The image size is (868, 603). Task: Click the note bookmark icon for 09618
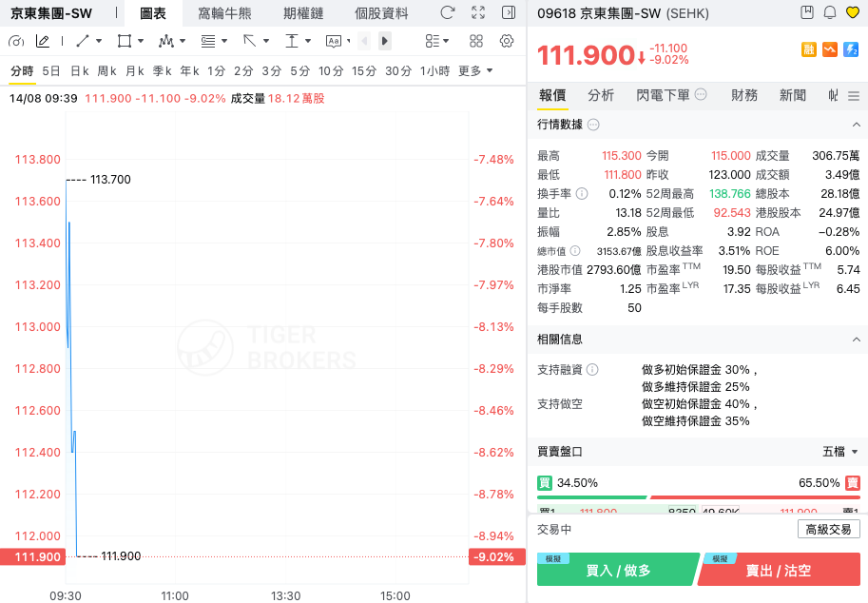(807, 12)
